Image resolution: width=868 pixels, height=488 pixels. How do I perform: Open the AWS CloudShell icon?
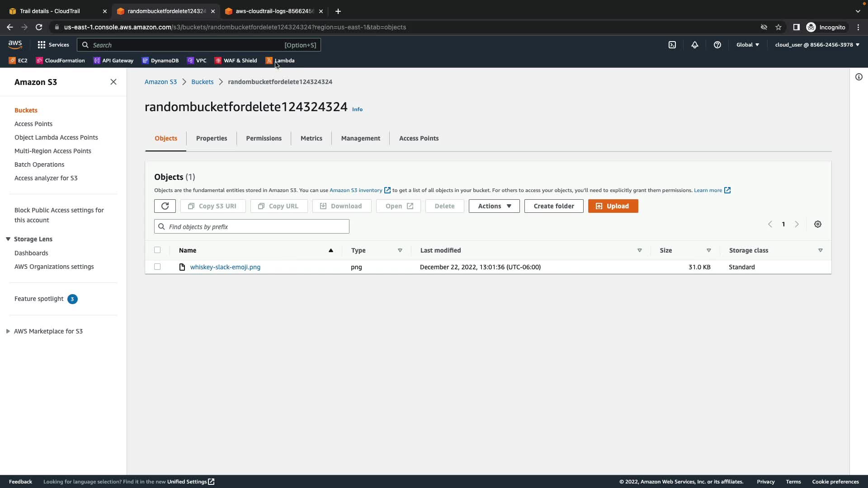[x=672, y=45]
